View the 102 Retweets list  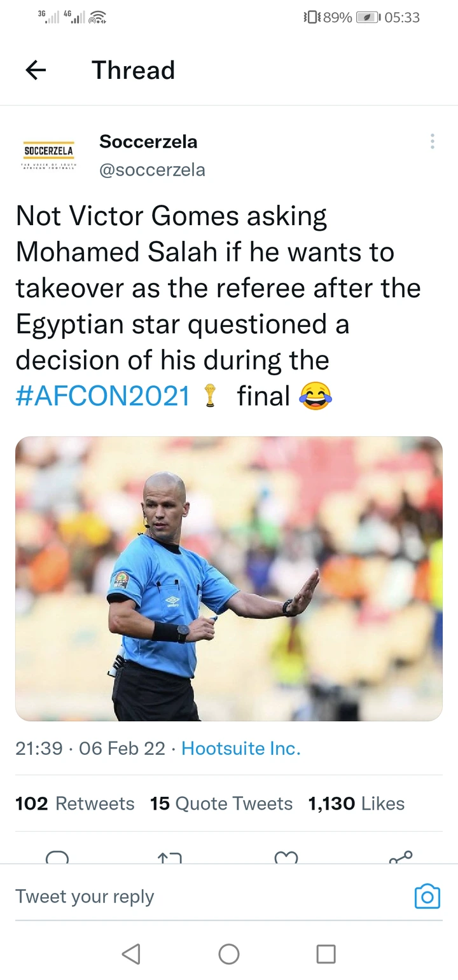75,803
